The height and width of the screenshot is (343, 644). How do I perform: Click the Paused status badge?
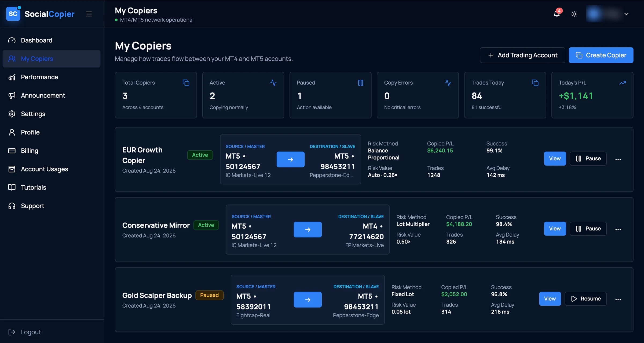[x=209, y=295]
